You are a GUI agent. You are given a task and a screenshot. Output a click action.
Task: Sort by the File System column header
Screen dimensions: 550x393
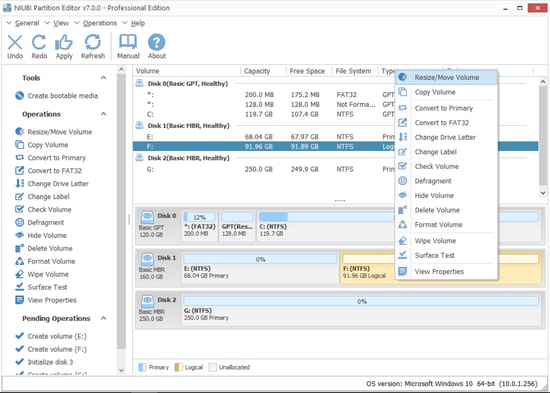click(355, 71)
